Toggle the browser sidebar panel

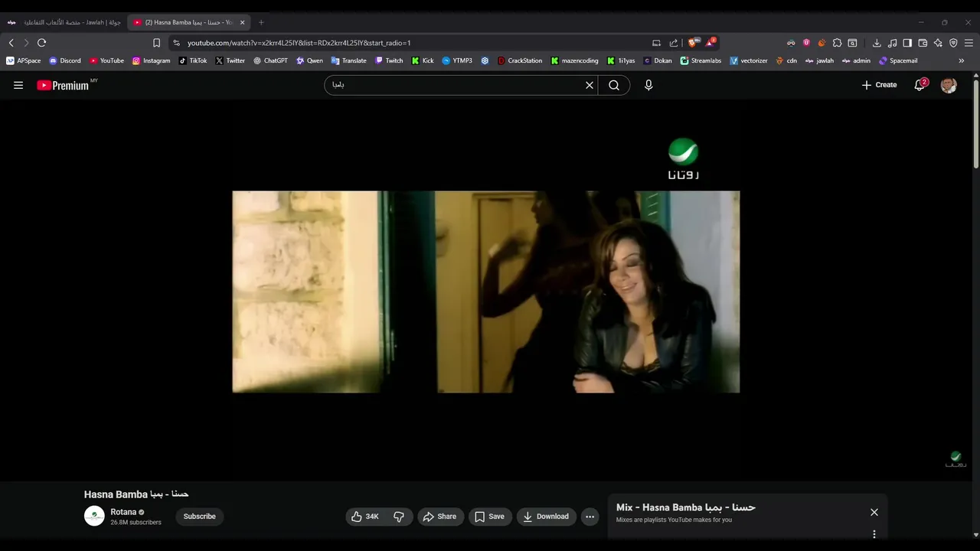click(x=907, y=43)
